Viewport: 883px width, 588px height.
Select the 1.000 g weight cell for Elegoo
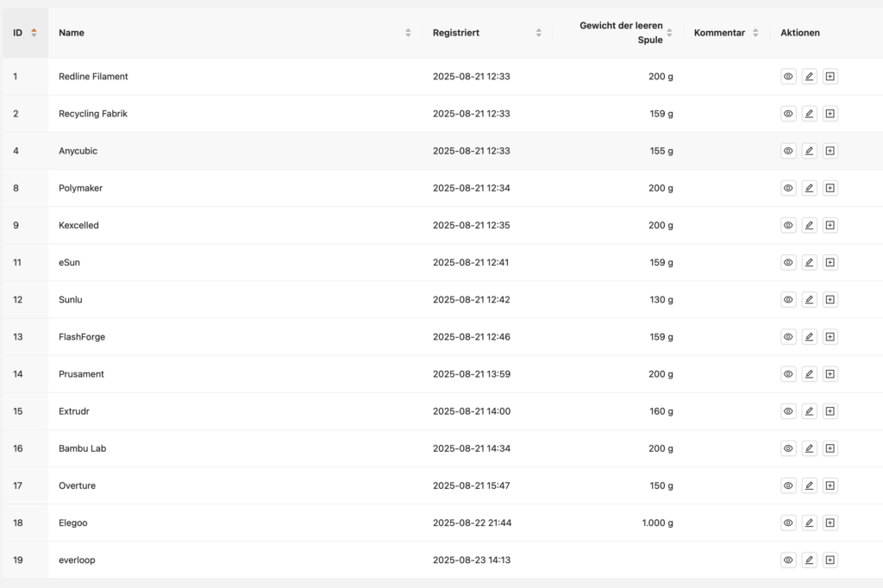point(657,522)
